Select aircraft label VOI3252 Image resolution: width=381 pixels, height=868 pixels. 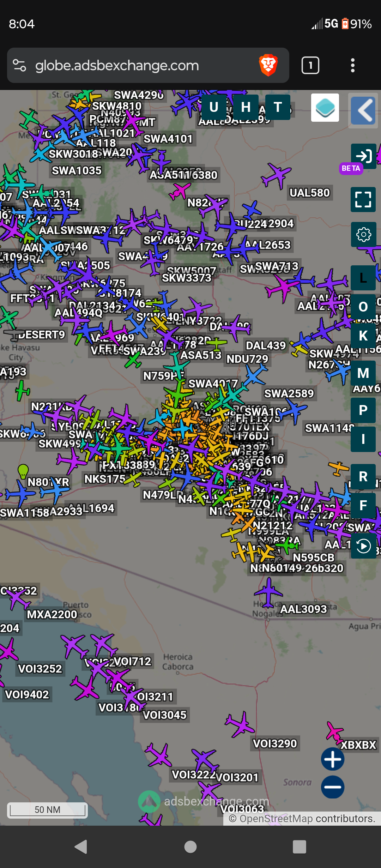tap(40, 669)
